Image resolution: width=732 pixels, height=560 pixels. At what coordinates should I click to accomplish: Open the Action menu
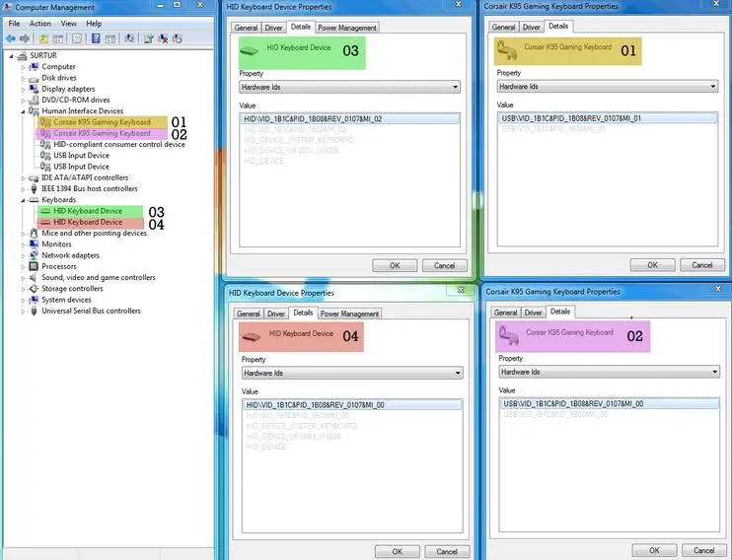[x=40, y=24]
